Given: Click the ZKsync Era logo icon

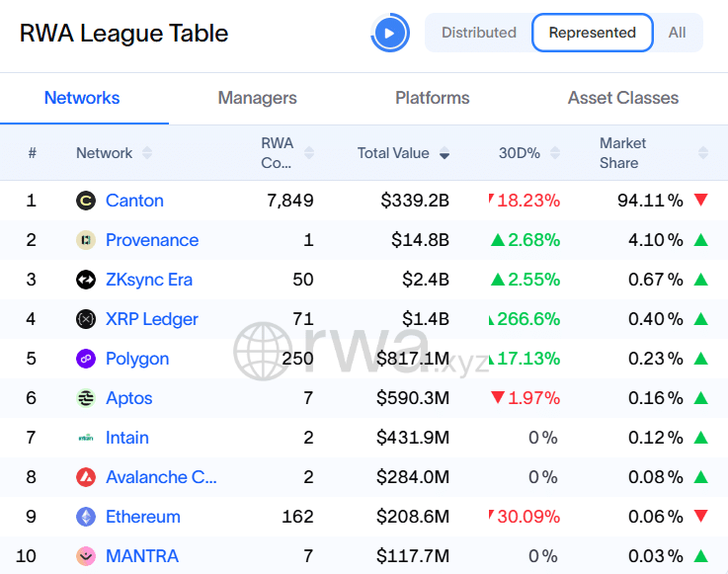Looking at the screenshot, I should (x=86, y=280).
